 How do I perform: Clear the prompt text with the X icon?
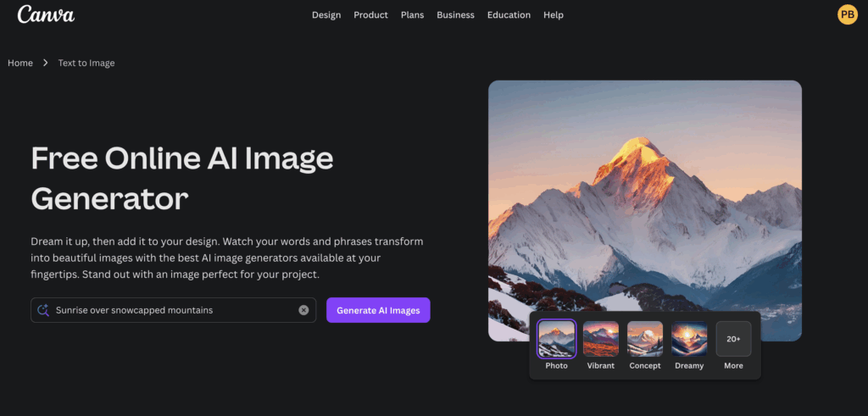click(x=303, y=310)
